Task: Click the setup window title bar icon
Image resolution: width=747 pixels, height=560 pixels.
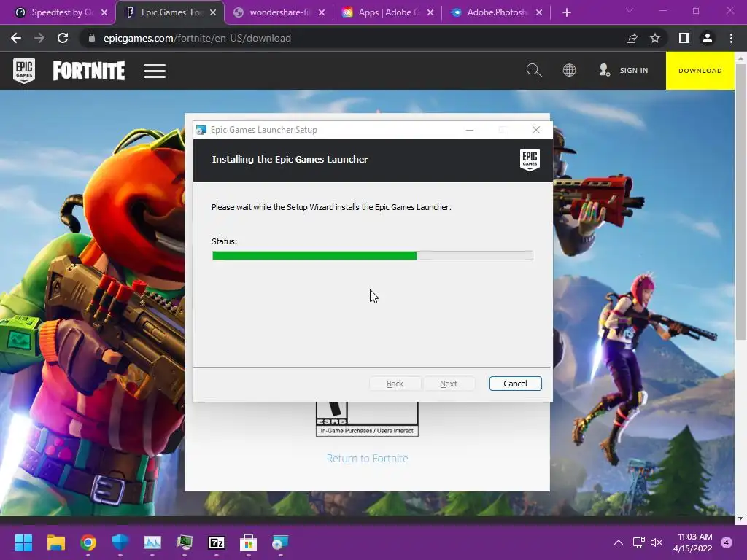Action: [201, 130]
